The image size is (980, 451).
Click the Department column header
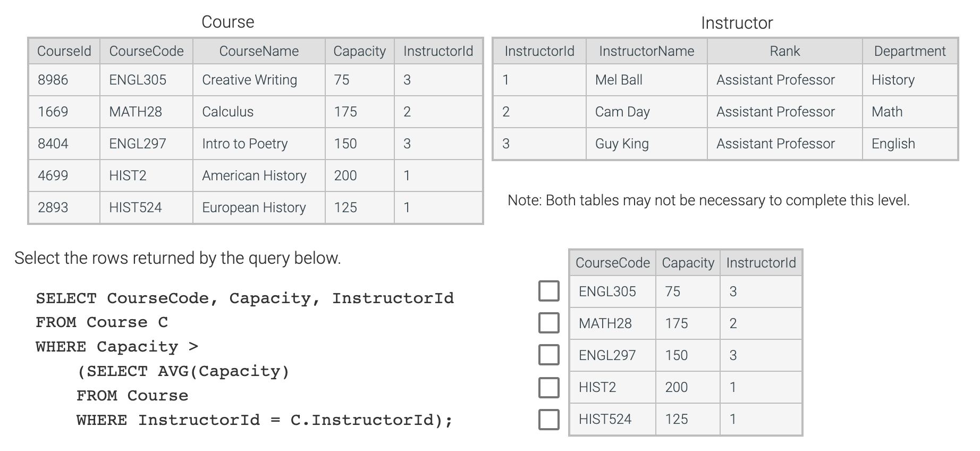pos(910,51)
